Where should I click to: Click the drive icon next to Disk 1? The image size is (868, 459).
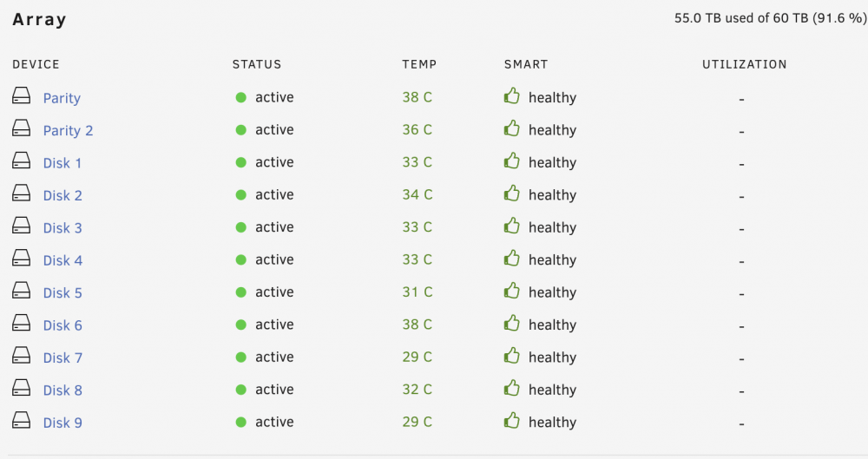21,161
